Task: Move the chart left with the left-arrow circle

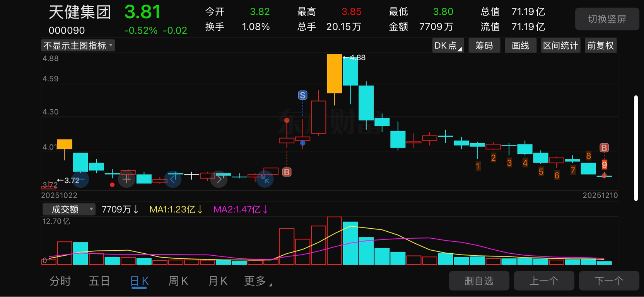Action: coord(173,179)
